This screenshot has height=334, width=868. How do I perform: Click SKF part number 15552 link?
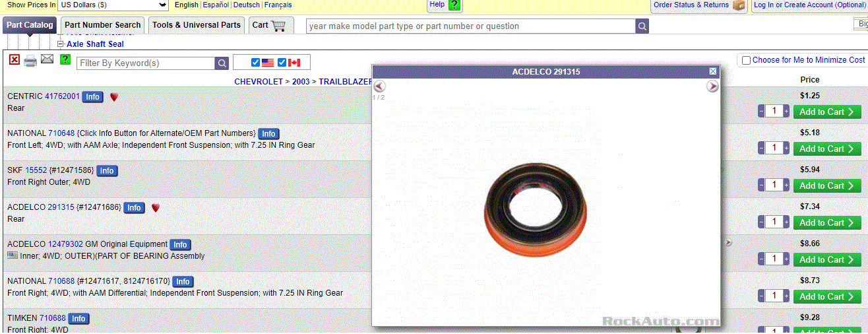(36, 170)
